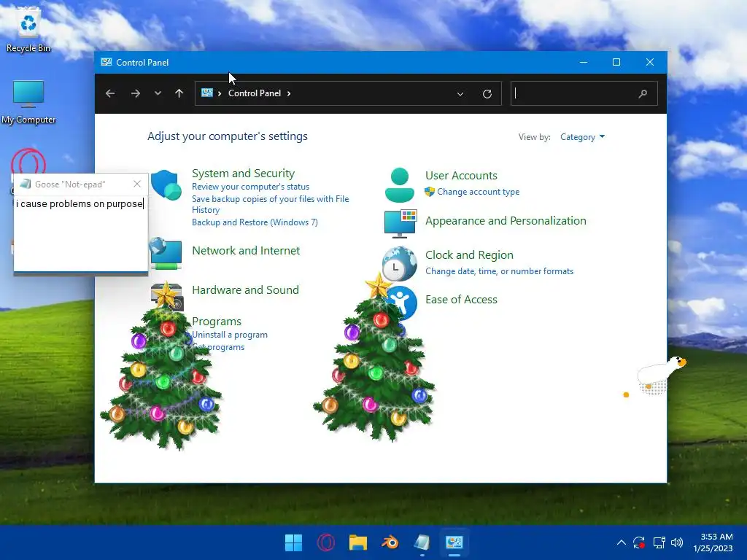Open Network and Internet category
This screenshot has width=747, height=560.
(x=246, y=251)
